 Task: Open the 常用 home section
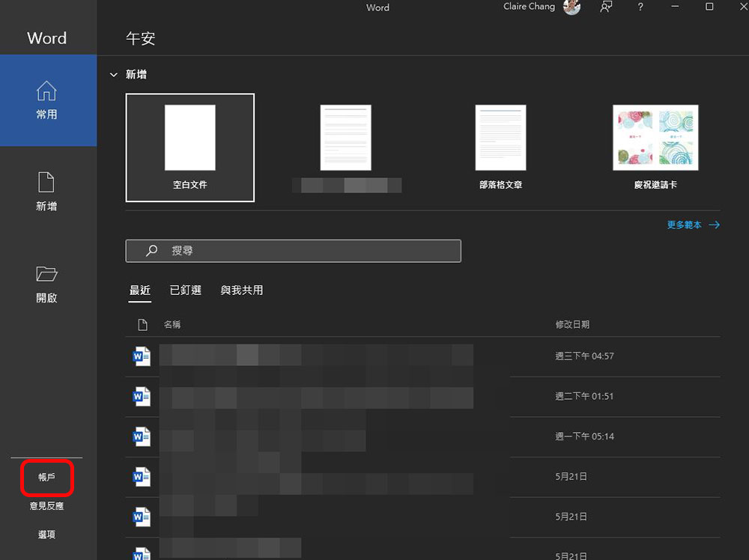click(x=46, y=100)
